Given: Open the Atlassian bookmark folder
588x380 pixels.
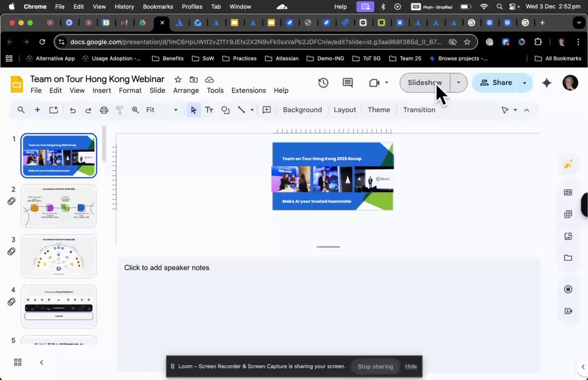Looking at the screenshot, I should pyautogui.click(x=282, y=59).
